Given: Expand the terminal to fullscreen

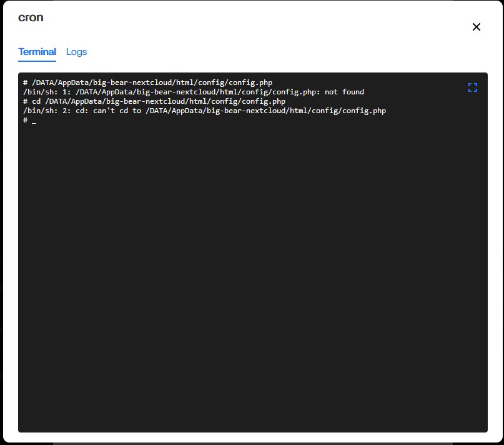Looking at the screenshot, I should 473,87.
